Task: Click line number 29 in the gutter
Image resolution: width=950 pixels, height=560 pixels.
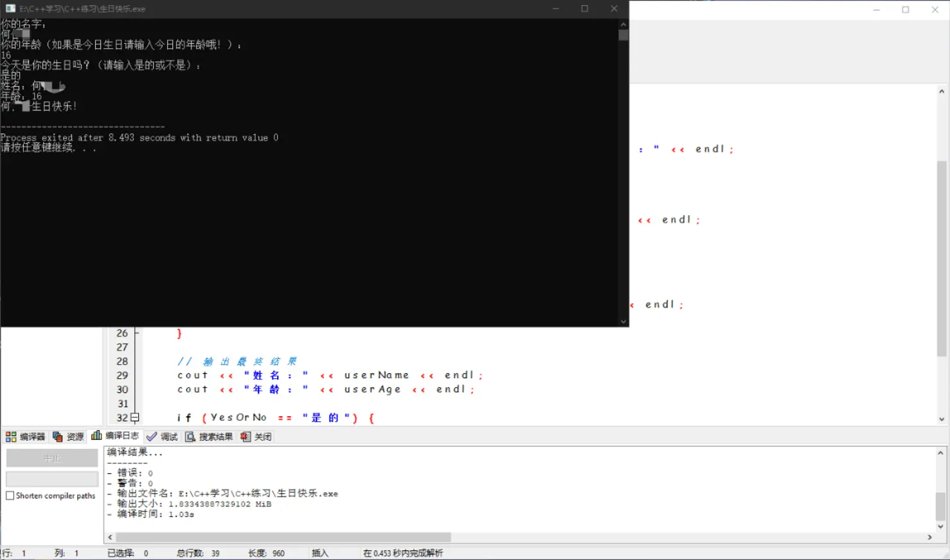Action: pos(122,375)
